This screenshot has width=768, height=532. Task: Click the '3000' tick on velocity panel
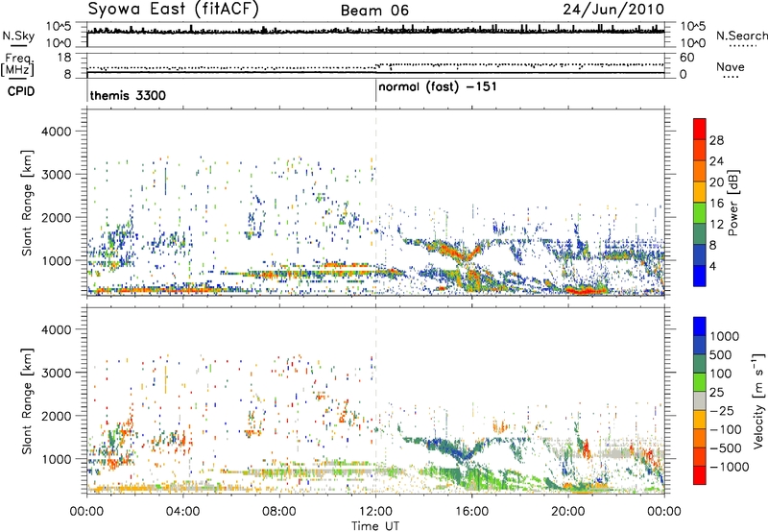pos(56,373)
